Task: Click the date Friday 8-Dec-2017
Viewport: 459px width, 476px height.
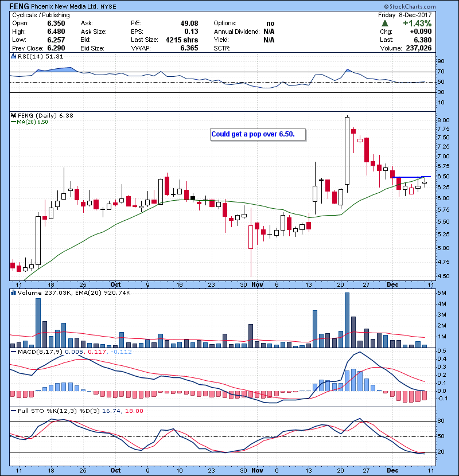Action: (x=404, y=15)
